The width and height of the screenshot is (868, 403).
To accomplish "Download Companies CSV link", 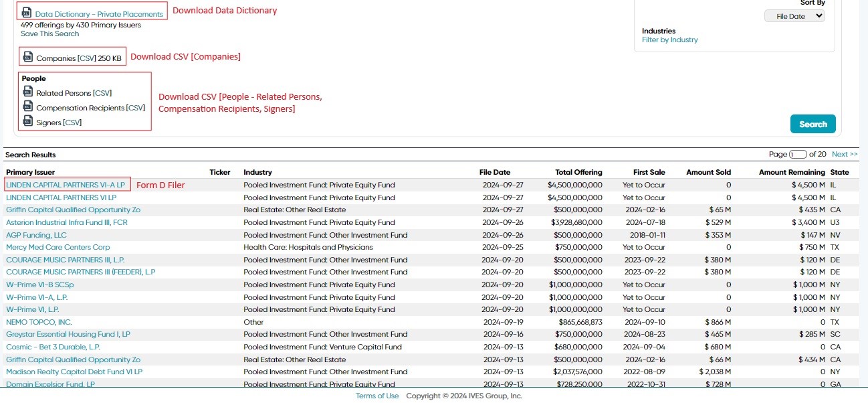I will (87, 58).
